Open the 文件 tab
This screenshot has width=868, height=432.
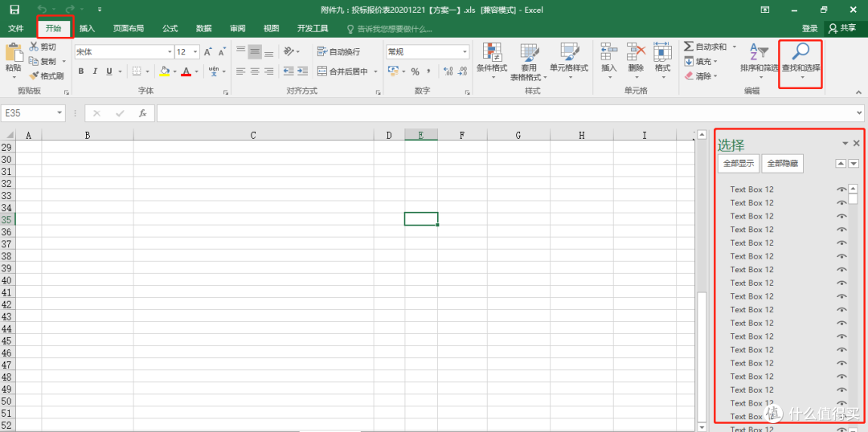pyautogui.click(x=16, y=28)
